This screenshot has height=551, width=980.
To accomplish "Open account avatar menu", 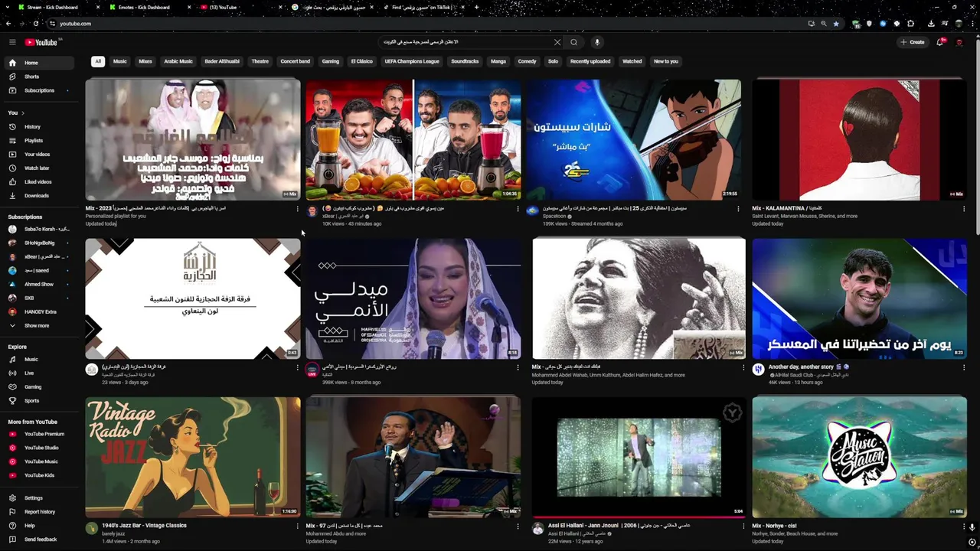I will pyautogui.click(x=959, y=42).
